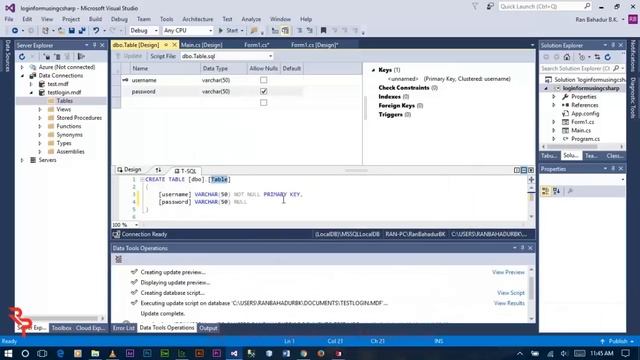Switch to Main.cs [Design] tab
Viewport: 640px width, 360px height.
pos(202,45)
